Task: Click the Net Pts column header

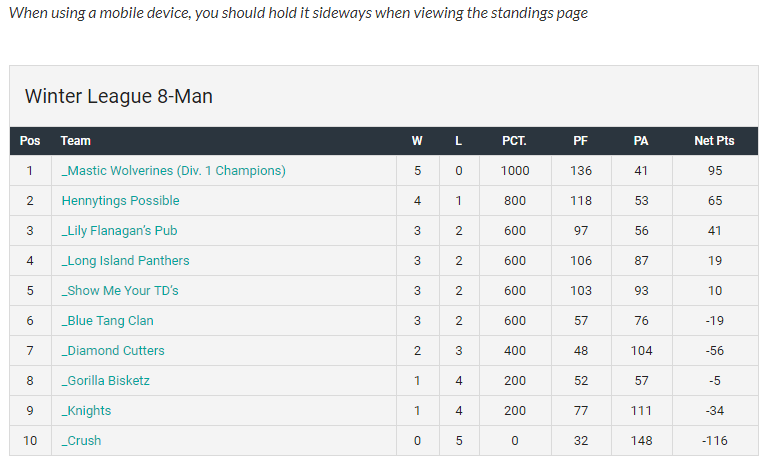Action: click(x=714, y=141)
